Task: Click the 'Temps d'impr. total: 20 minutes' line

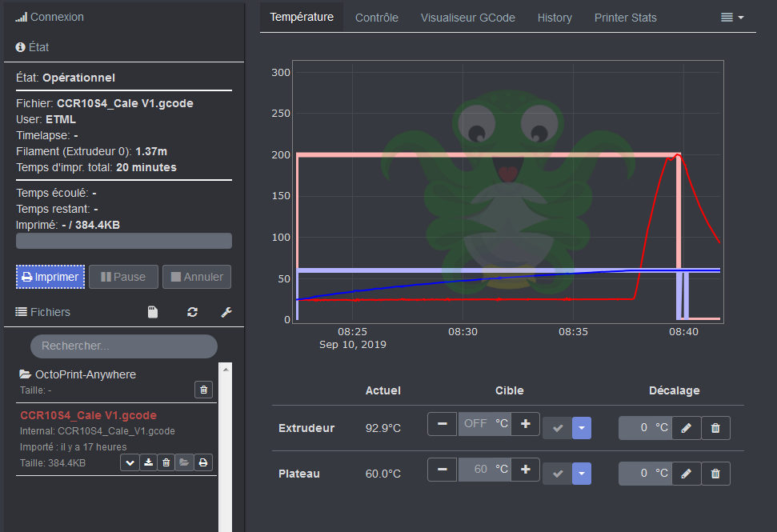Action: click(x=96, y=167)
